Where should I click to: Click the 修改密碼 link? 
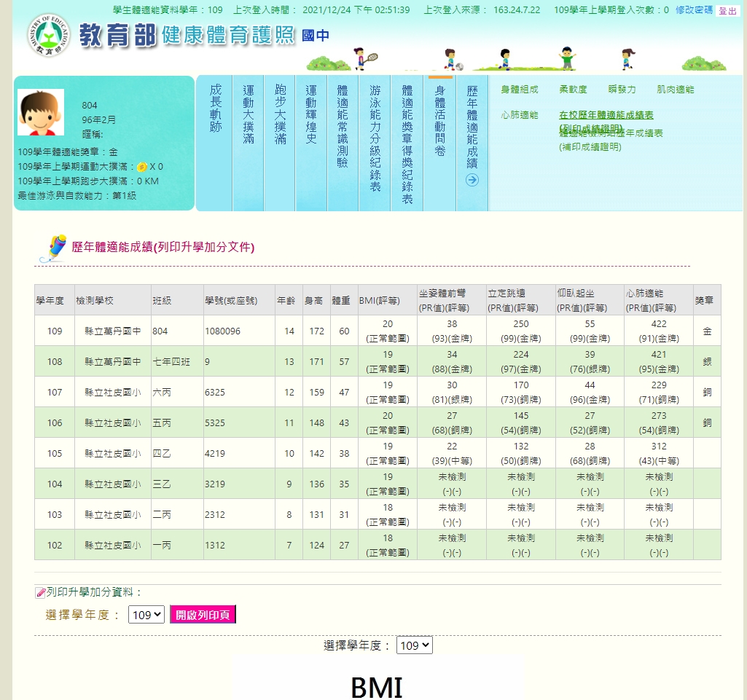694,10
